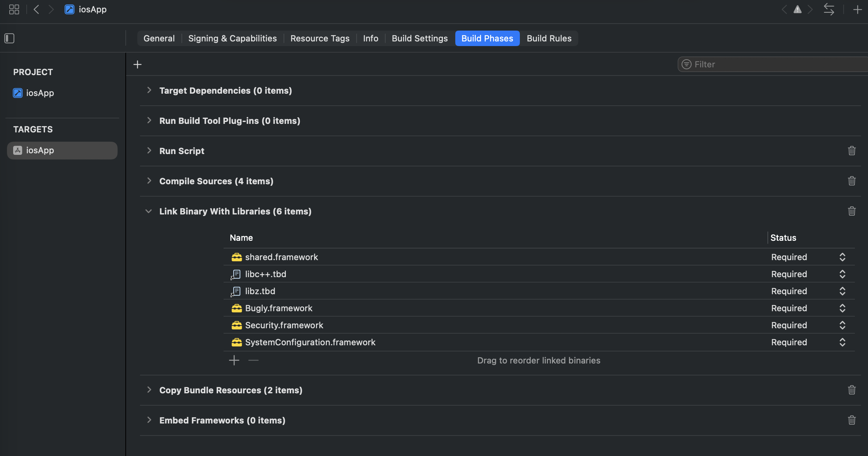868x456 pixels.
Task: Switch to the Build Settings tab
Action: coord(419,38)
